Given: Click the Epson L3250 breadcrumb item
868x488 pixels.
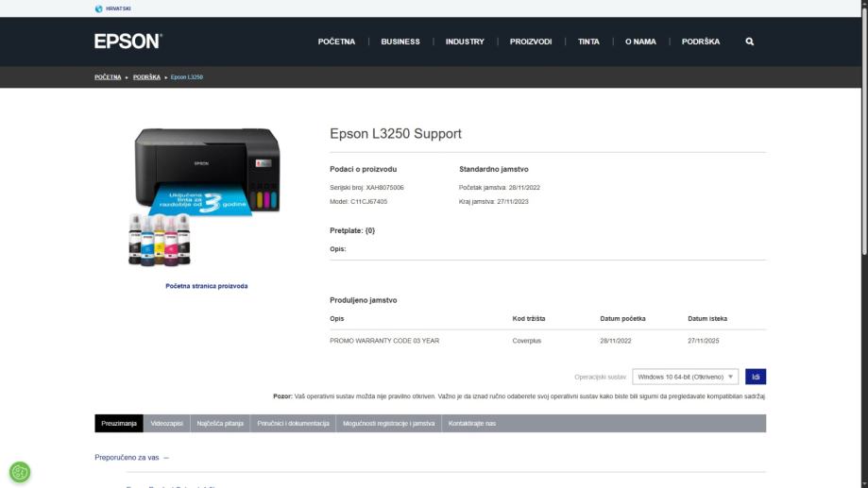Looking at the screenshot, I should tap(187, 77).
